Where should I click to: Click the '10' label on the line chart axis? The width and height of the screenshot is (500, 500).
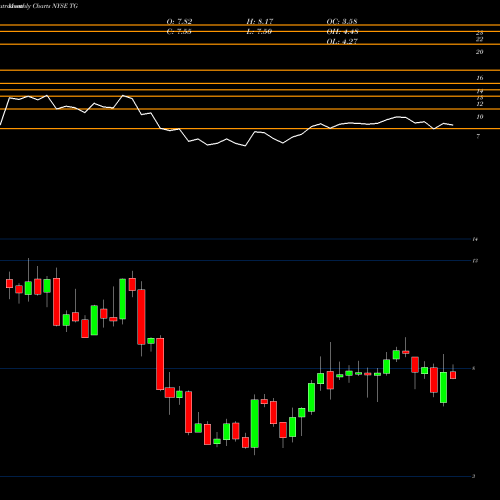click(x=479, y=117)
